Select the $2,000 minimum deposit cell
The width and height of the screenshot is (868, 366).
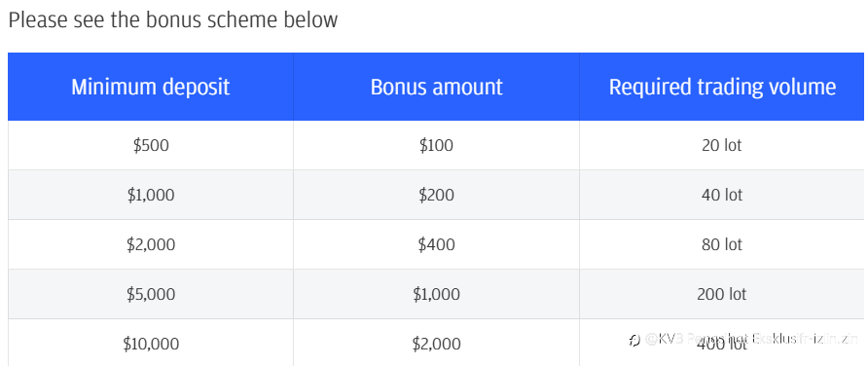[x=151, y=244]
